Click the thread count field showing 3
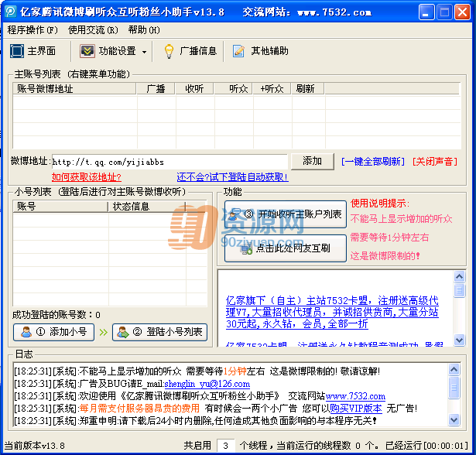This screenshot has width=476, height=455. click(x=226, y=446)
